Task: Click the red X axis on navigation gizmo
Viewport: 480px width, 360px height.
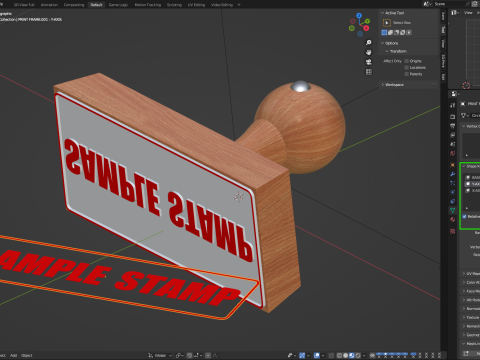Action: coord(366,28)
